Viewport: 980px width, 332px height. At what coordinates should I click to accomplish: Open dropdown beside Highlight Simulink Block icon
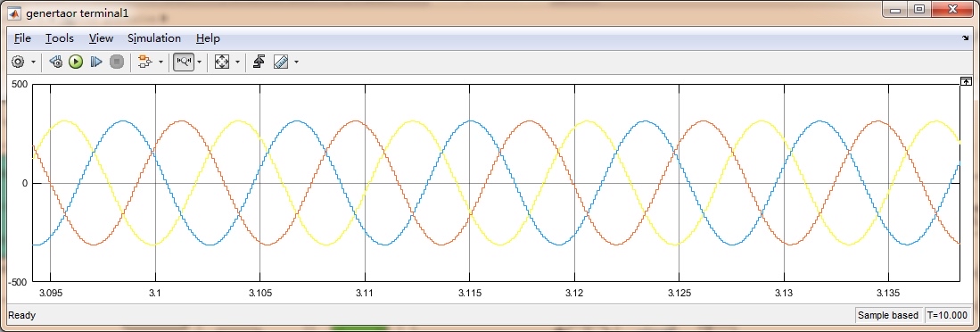click(x=161, y=62)
